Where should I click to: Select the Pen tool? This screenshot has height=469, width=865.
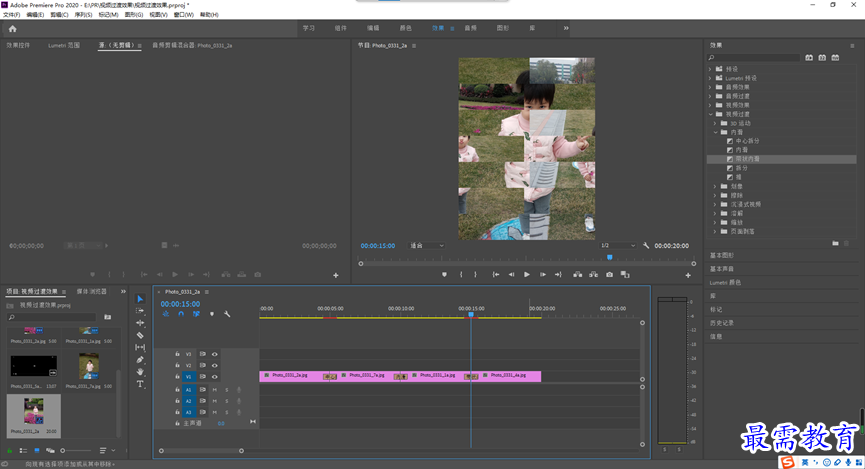click(x=140, y=359)
